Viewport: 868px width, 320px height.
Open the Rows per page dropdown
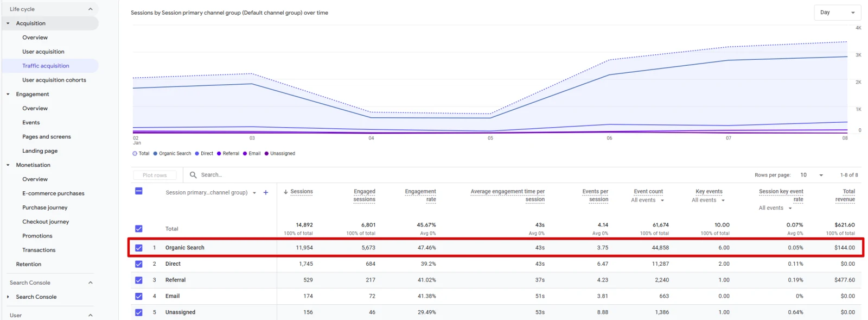coord(812,175)
